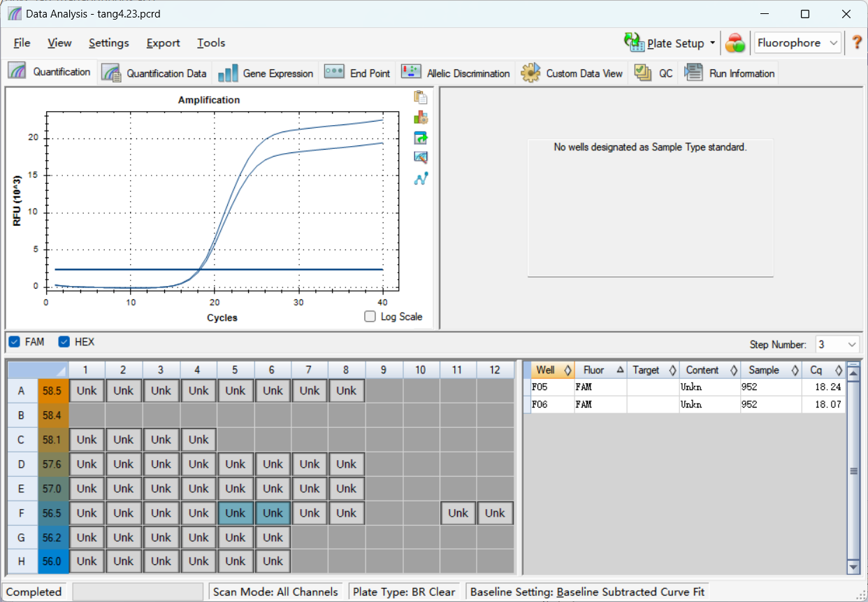Click the copy chart to clipboard icon
Screen dimensions: 868x602
(421, 97)
